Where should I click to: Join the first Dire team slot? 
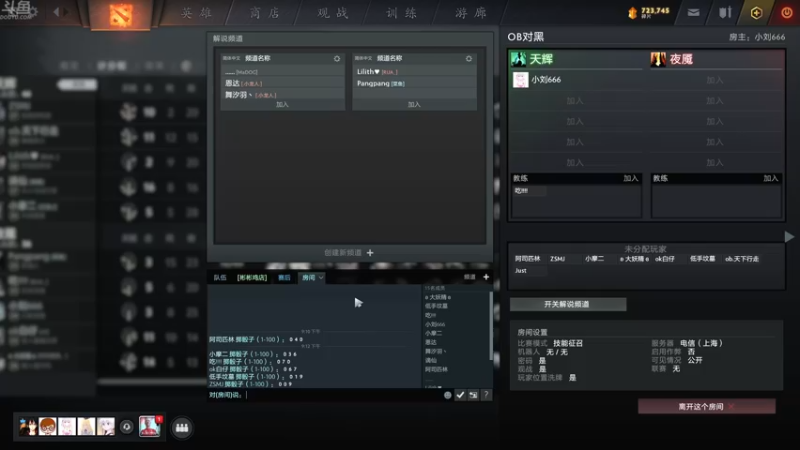tap(715, 80)
